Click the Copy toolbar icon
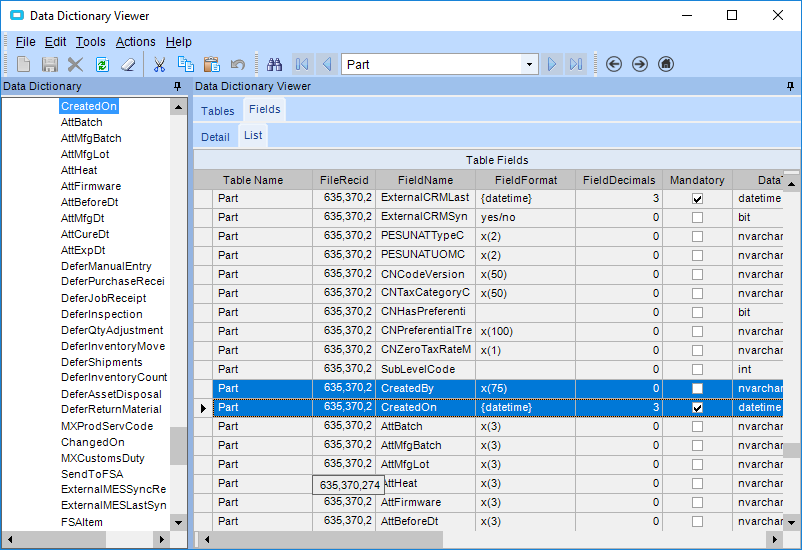This screenshot has height=550, width=802. [x=185, y=64]
